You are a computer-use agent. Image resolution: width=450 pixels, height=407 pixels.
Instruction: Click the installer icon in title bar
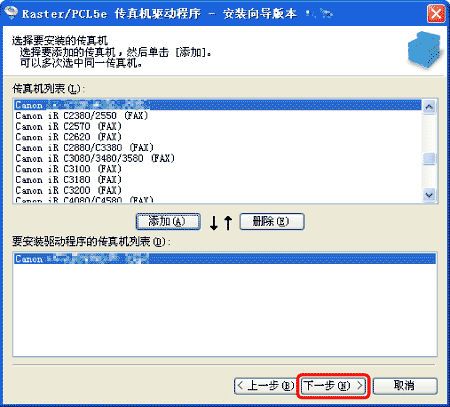[11, 13]
